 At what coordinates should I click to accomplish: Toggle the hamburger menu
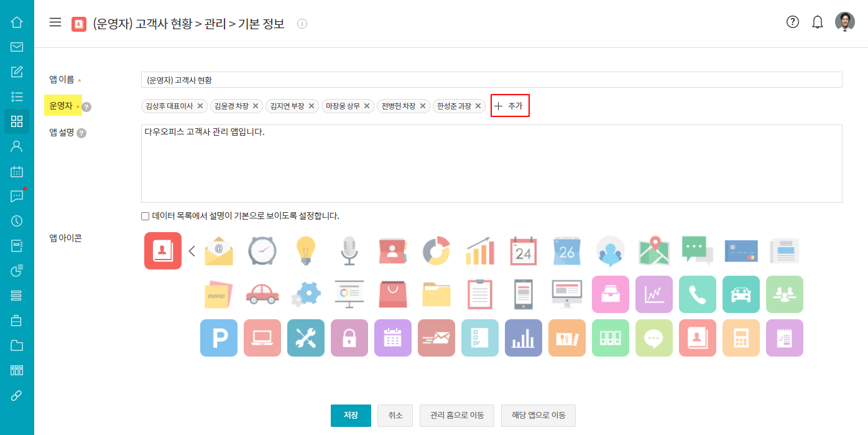tap(55, 22)
